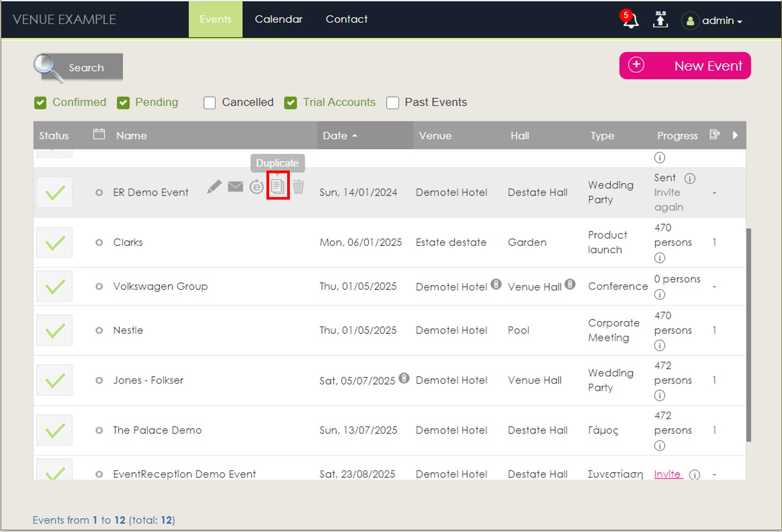Select the Corporate Meeting type cell
Viewport: 782px width, 532px height.
click(x=614, y=331)
